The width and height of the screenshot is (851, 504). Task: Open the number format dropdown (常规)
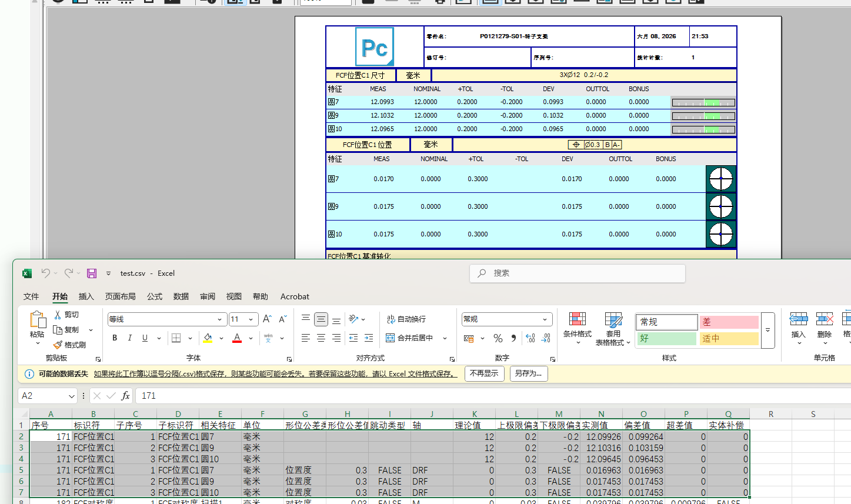[x=545, y=319]
